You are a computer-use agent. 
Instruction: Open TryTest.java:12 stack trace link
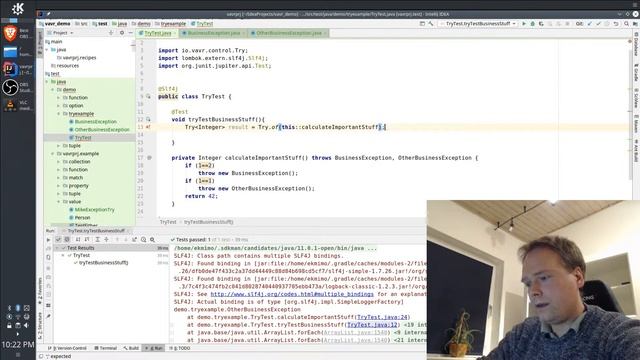pos(372,325)
